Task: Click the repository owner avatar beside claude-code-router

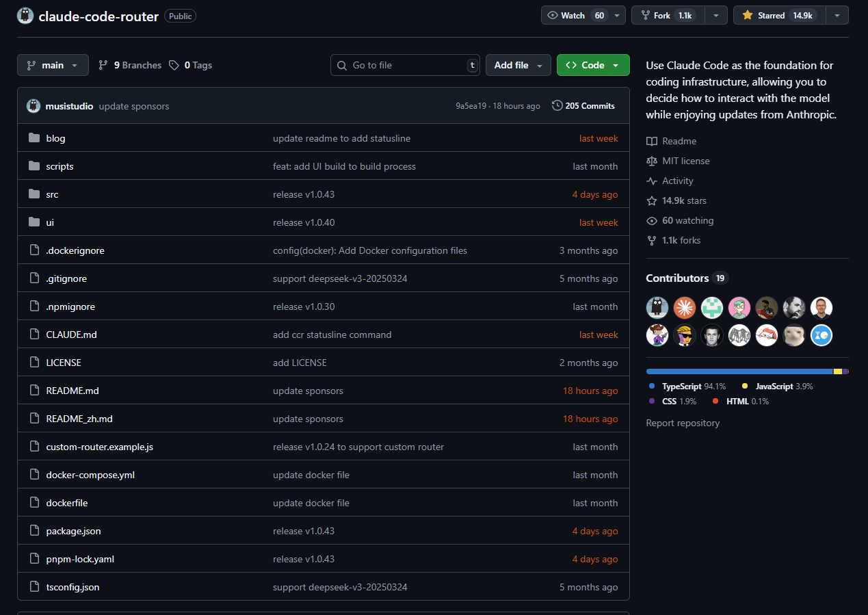Action: coord(25,16)
